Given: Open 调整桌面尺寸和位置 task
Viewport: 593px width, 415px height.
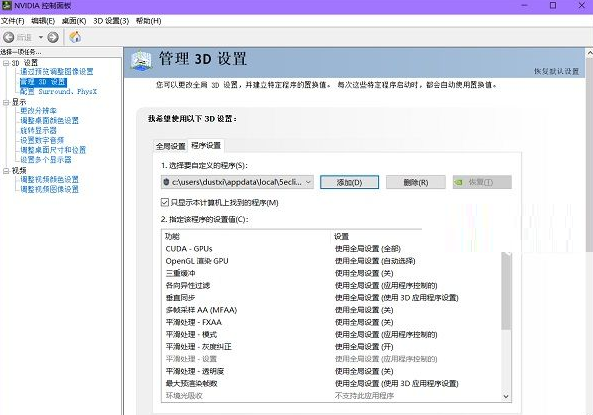Looking at the screenshot, I should [x=53, y=150].
